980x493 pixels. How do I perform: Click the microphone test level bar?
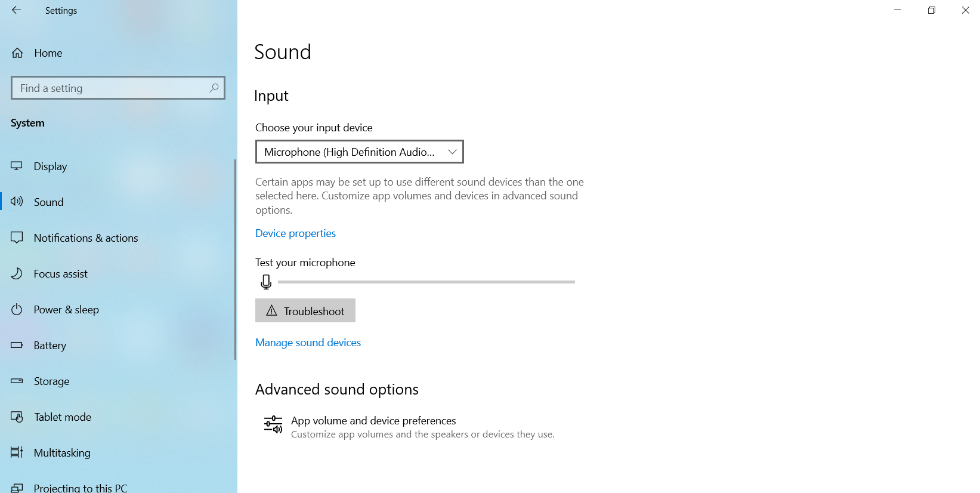[x=426, y=282]
